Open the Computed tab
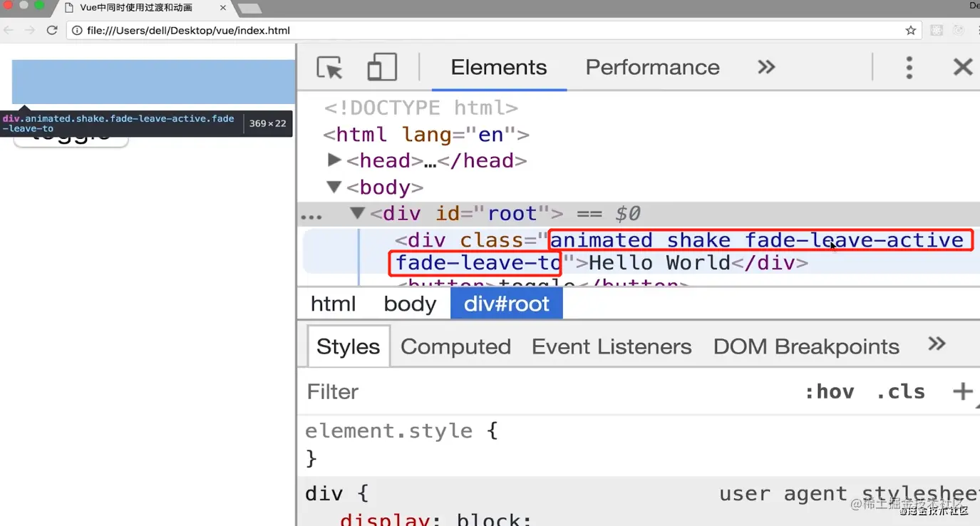The image size is (980, 526). (455, 346)
